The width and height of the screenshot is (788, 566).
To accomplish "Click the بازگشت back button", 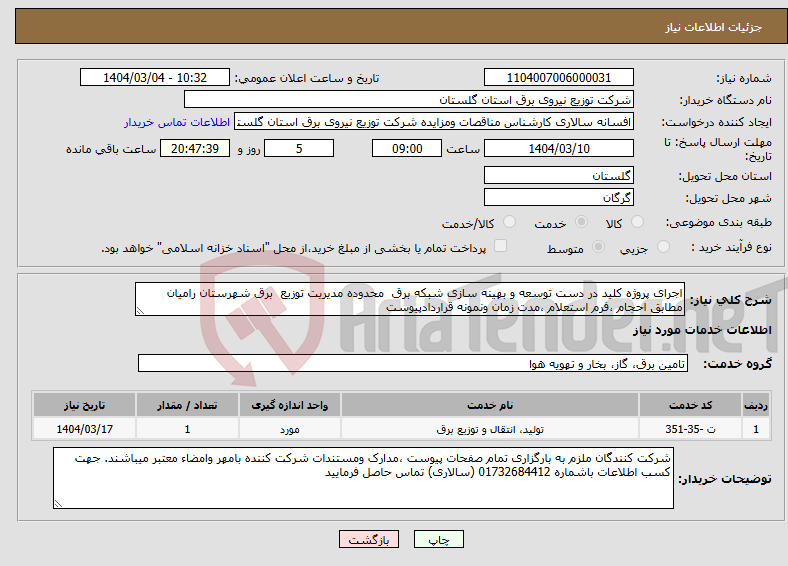I will (x=369, y=539).
